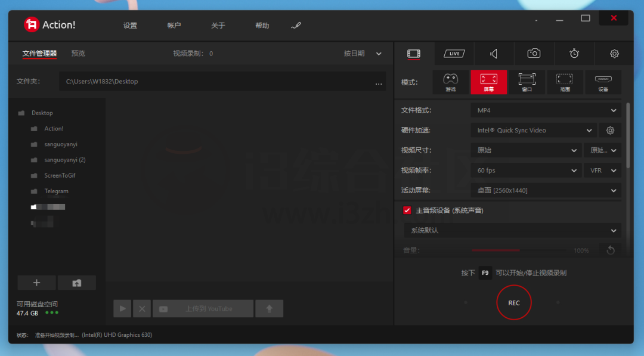Click the Action! logo
The width and height of the screenshot is (644, 356).
click(x=49, y=24)
